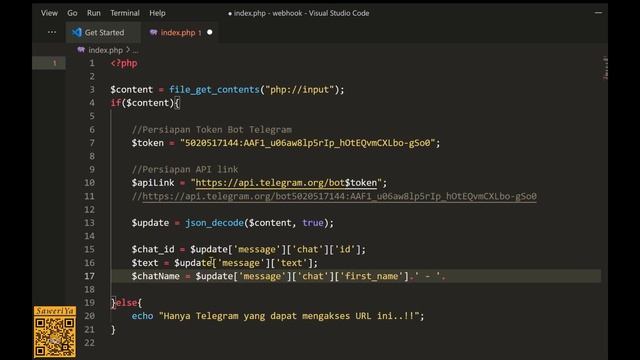
Task: Minimize the Visual Studio Code window
Action: tap(598, 13)
